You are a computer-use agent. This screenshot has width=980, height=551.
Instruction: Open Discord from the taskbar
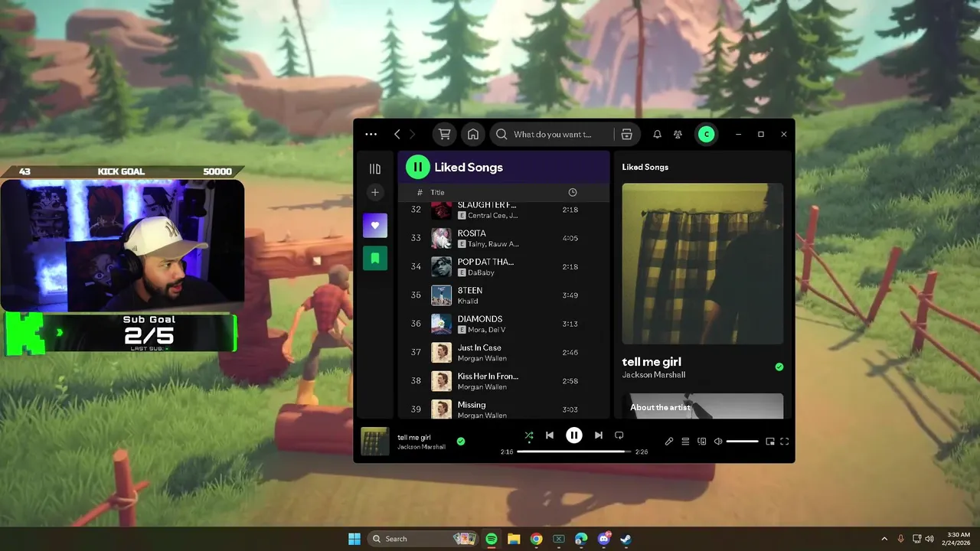click(603, 539)
